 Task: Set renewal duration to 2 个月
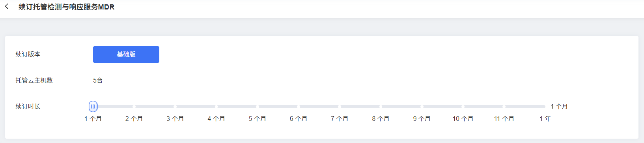[x=134, y=107]
